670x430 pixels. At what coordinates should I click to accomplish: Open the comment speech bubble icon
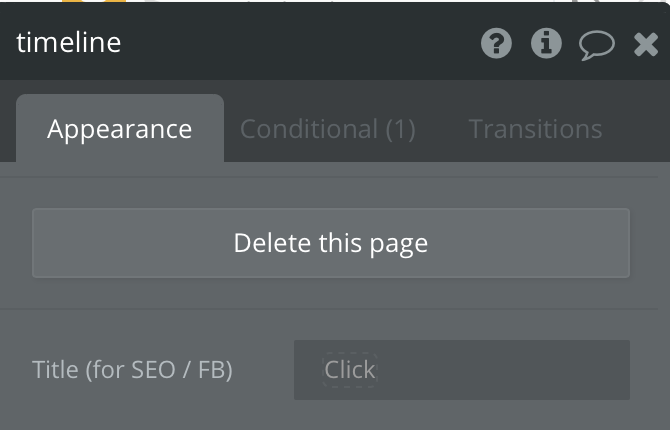point(597,45)
